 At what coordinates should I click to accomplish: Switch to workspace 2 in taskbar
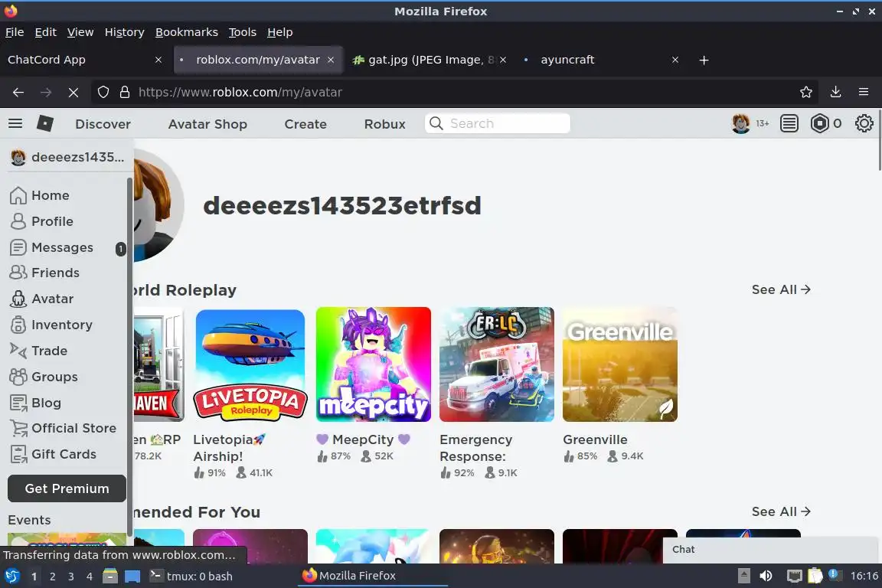pos(52,577)
